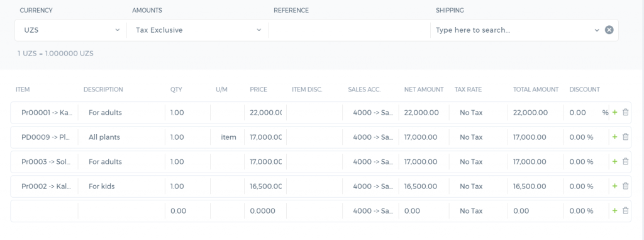Click the discount percent sign on first row
Image resolution: width=644 pixels, height=240 pixels.
605,112
